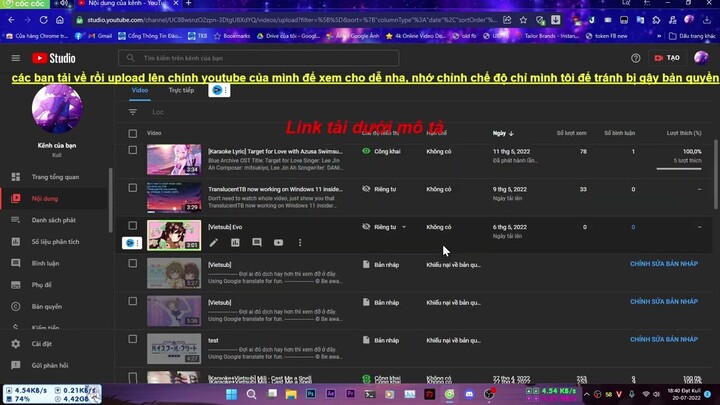Open Trang tổng quan dashboard
Viewport: 720px width, 405px height.
[x=54, y=177]
